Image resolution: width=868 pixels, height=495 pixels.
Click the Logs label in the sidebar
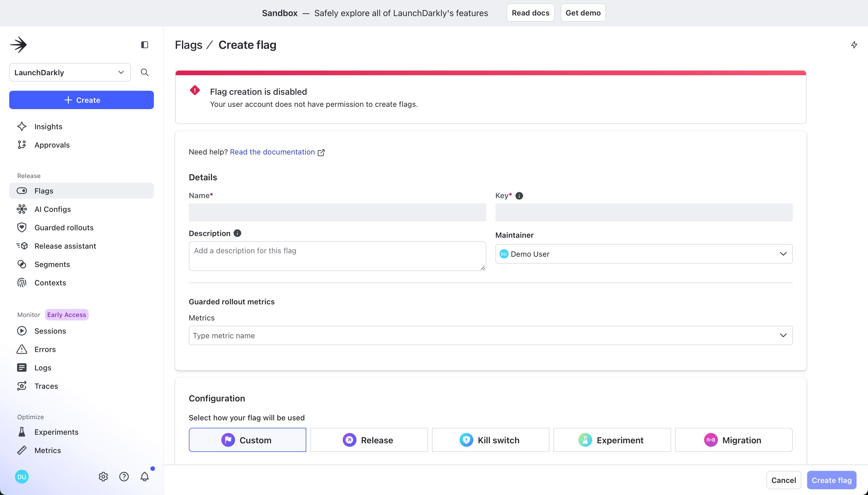(x=43, y=368)
